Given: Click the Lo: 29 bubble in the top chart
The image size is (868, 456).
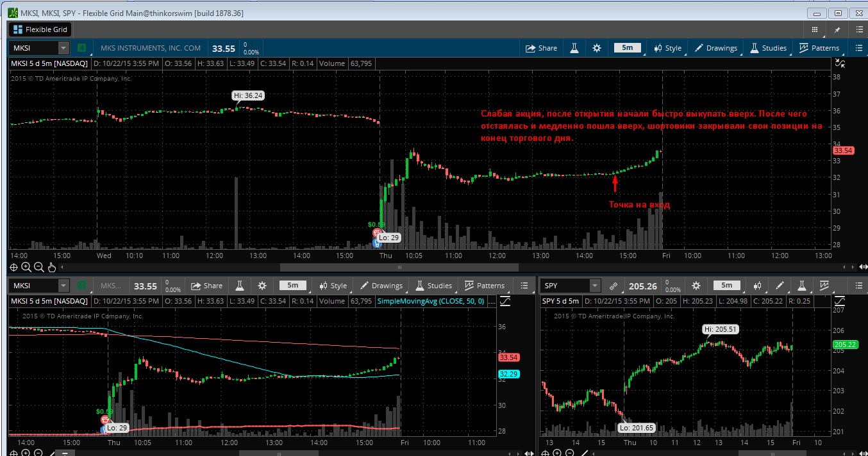Looking at the screenshot, I should click(388, 237).
